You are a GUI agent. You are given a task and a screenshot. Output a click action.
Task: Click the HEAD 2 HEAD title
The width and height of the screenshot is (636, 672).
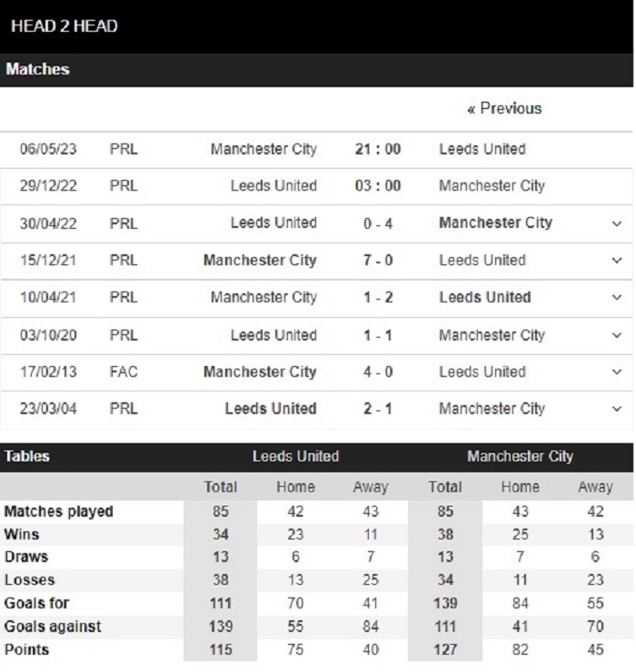64,25
